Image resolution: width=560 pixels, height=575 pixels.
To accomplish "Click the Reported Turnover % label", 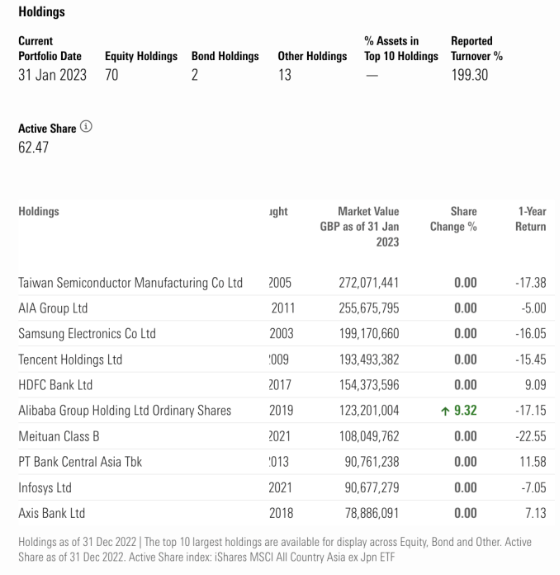I will coord(476,48).
